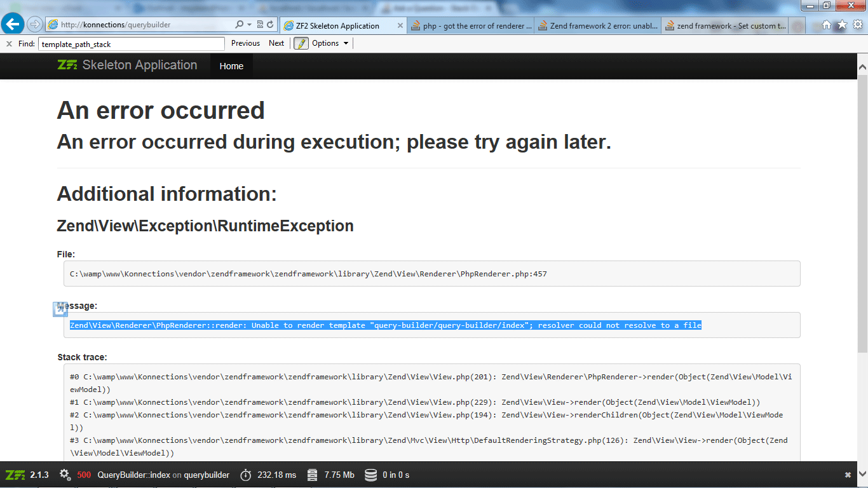Viewport: 868px width, 488px height.
Task: Click the 'Additional information:' heading
Action: 167,194
